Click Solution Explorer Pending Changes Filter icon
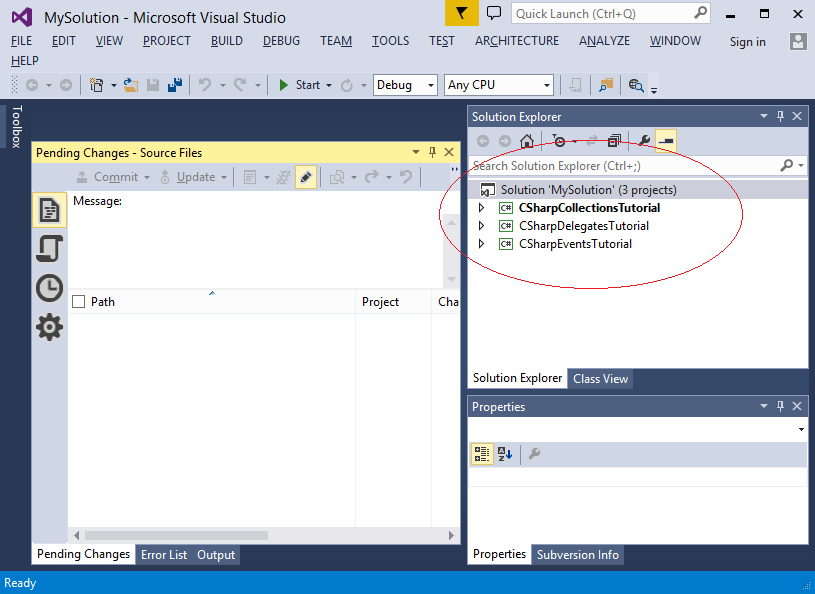The image size is (815, 594). click(x=559, y=141)
